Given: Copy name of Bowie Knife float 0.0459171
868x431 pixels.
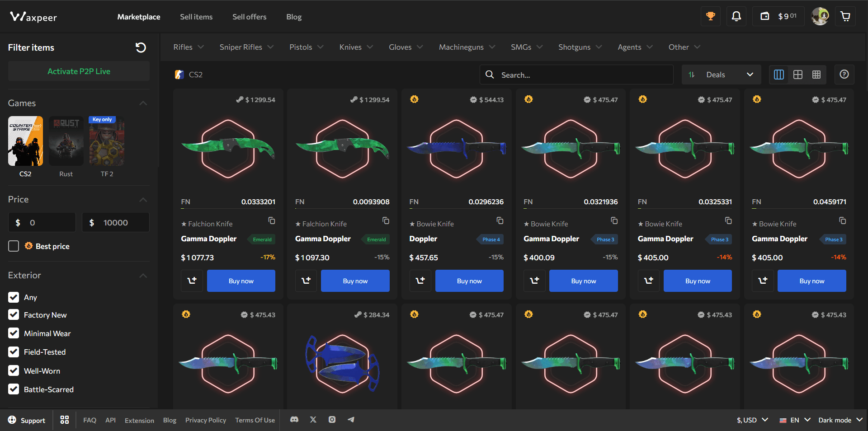Looking at the screenshot, I should click(x=843, y=220).
